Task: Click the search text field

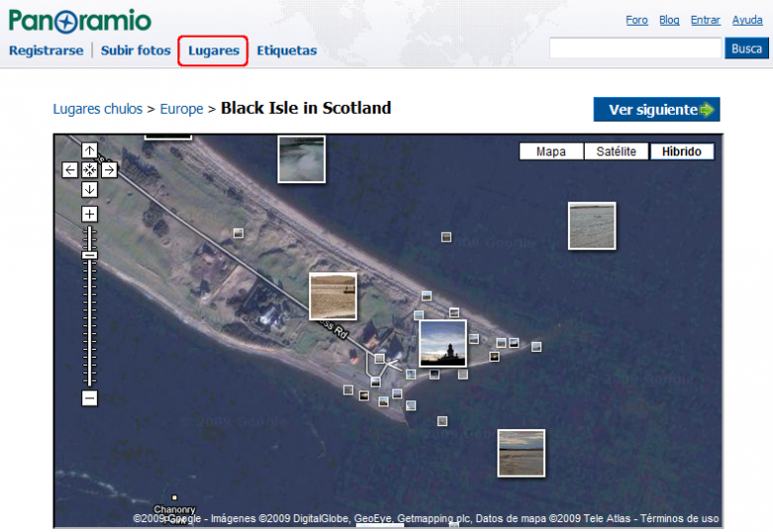Action: [x=635, y=49]
